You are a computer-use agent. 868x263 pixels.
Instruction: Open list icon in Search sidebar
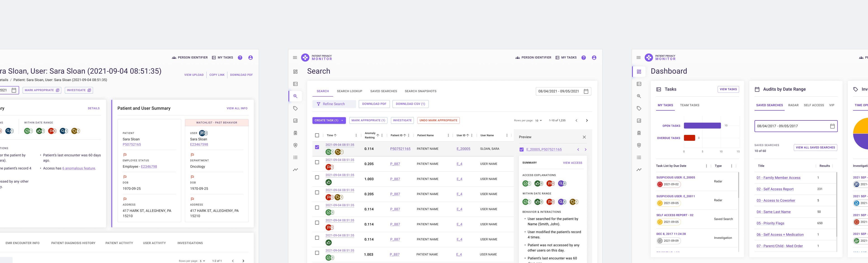[295, 158]
